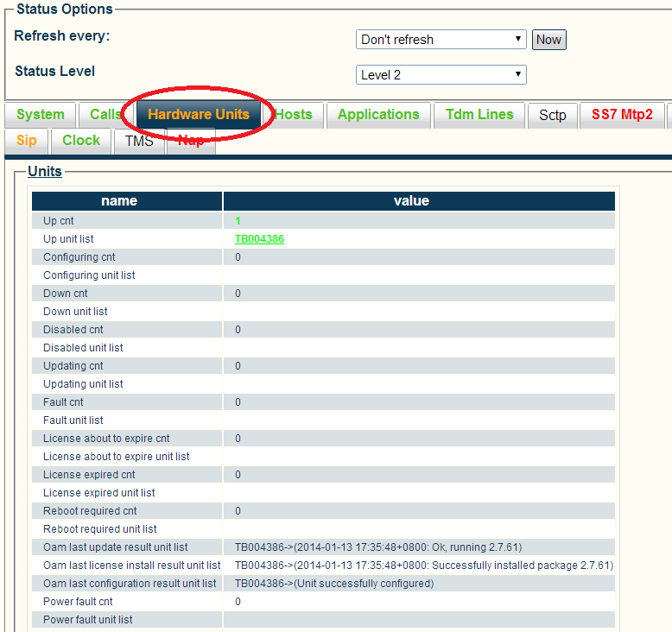The width and height of the screenshot is (672, 632).
Task: Open the Sctp tab
Action: [553, 115]
